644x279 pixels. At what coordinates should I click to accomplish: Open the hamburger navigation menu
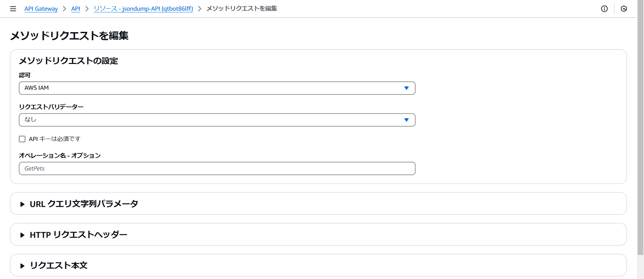[x=13, y=9]
